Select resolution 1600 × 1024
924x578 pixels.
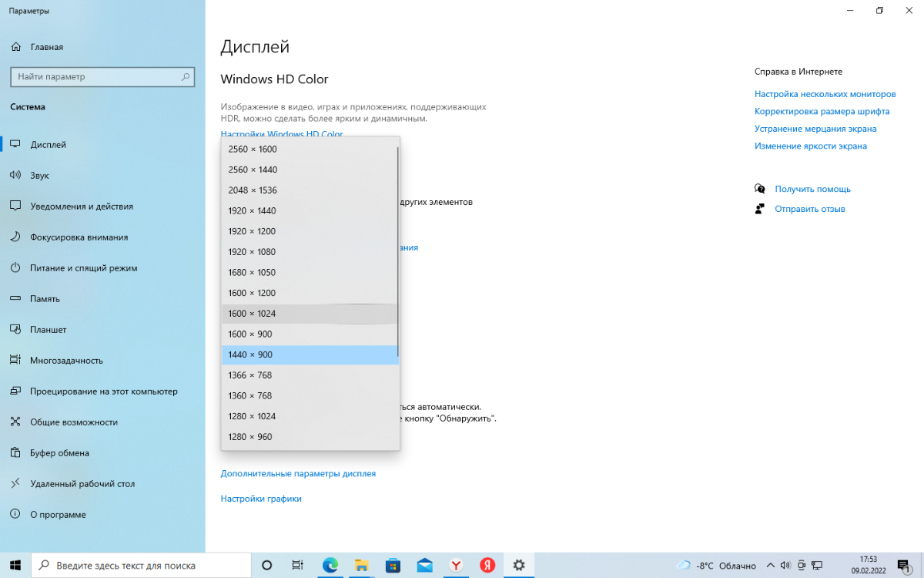pyautogui.click(x=310, y=314)
